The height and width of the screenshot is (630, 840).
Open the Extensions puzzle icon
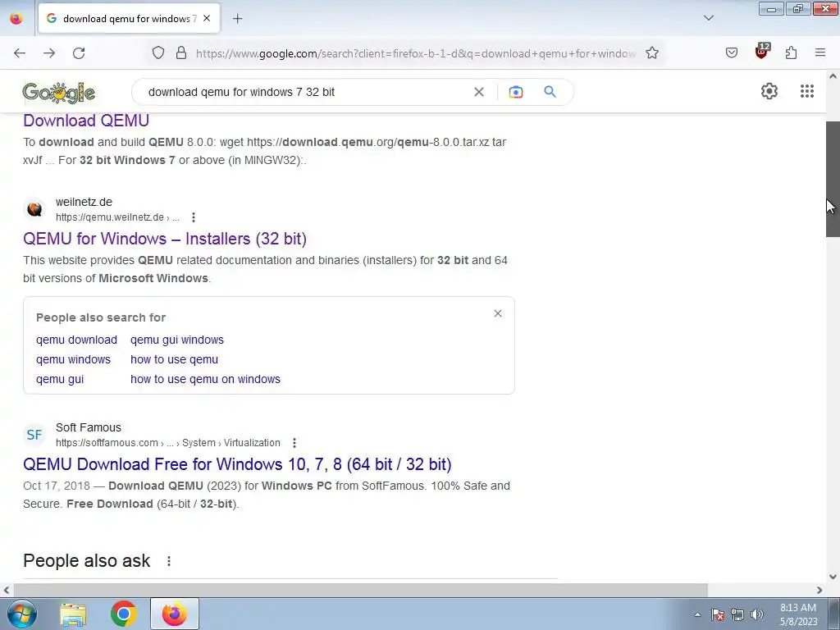(792, 53)
